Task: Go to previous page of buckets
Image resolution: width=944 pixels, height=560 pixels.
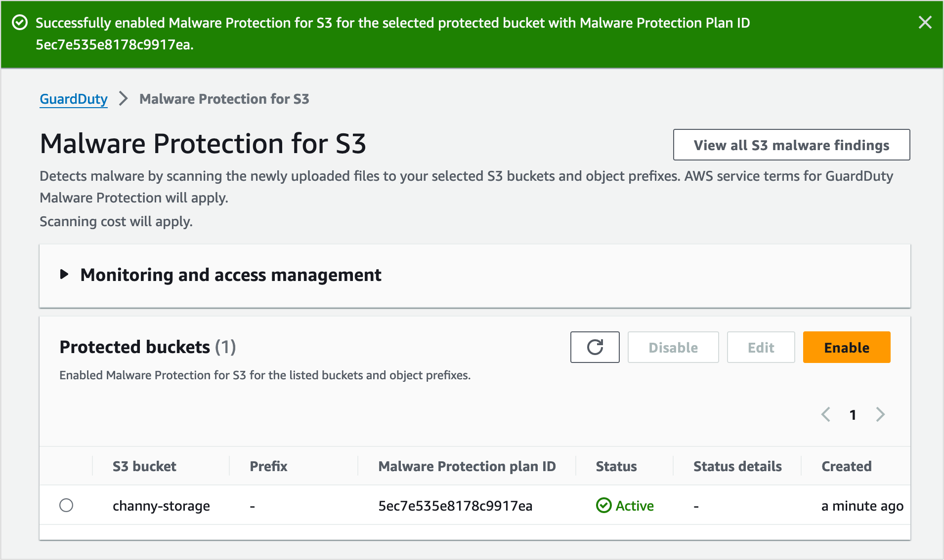Action: pos(825,414)
